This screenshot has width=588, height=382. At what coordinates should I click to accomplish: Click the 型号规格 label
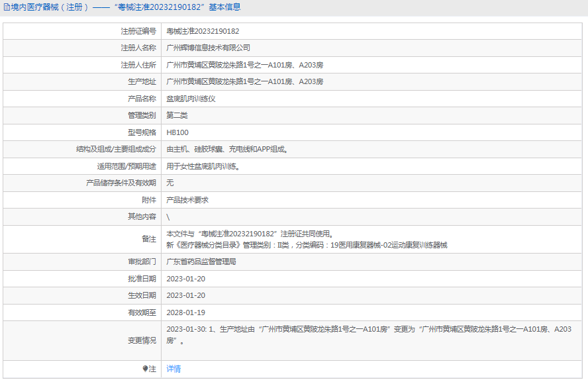142,132
